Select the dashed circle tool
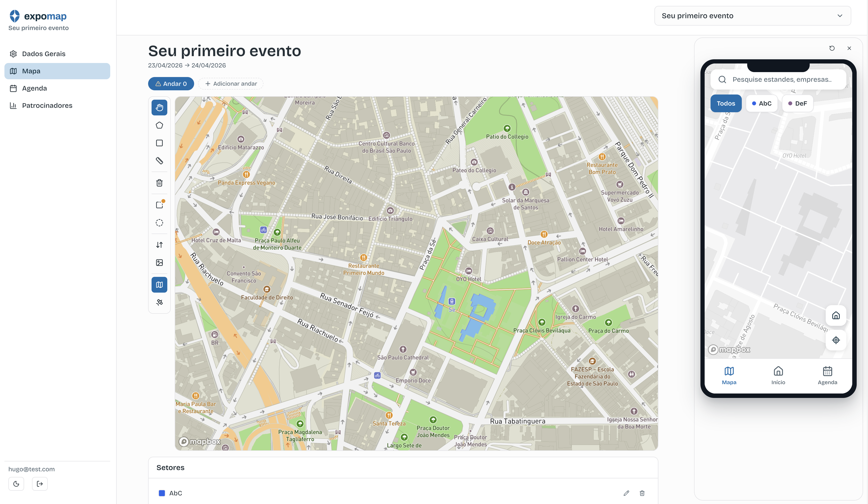The height and width of the screenshot is (504, 868). coord(159,223)
